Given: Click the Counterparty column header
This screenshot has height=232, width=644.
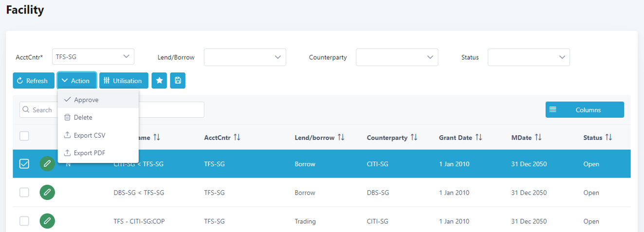Looking at the screenshot, I should [387, 138].
